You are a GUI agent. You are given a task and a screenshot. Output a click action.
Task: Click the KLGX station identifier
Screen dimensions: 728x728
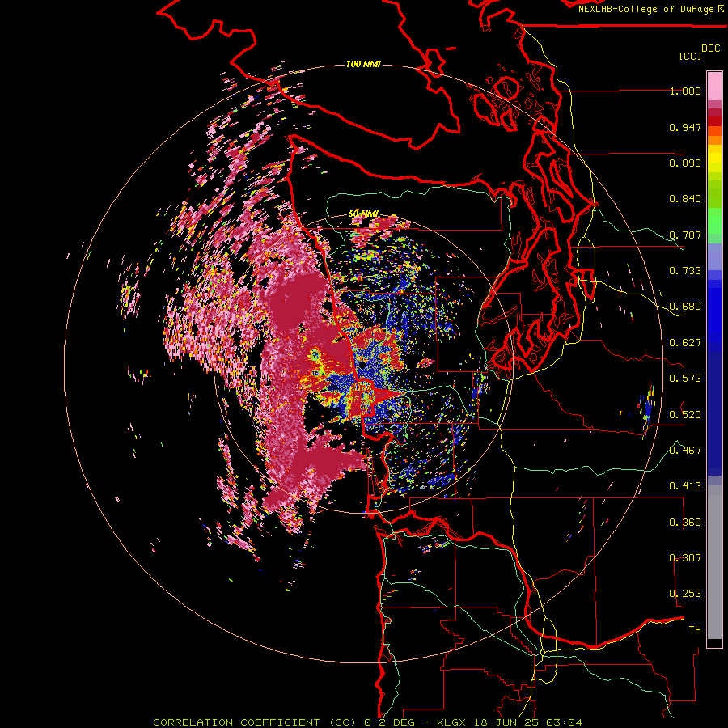coord(451,722)
